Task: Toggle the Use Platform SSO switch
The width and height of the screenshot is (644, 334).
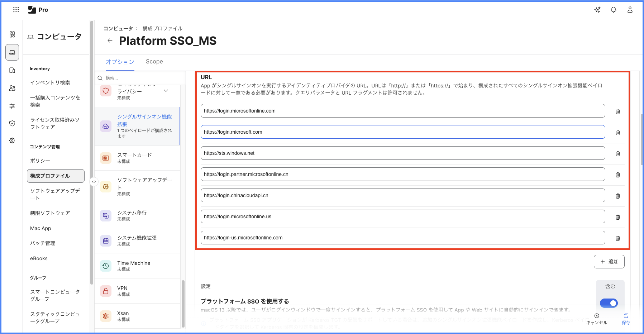Action: click(609, 303)
